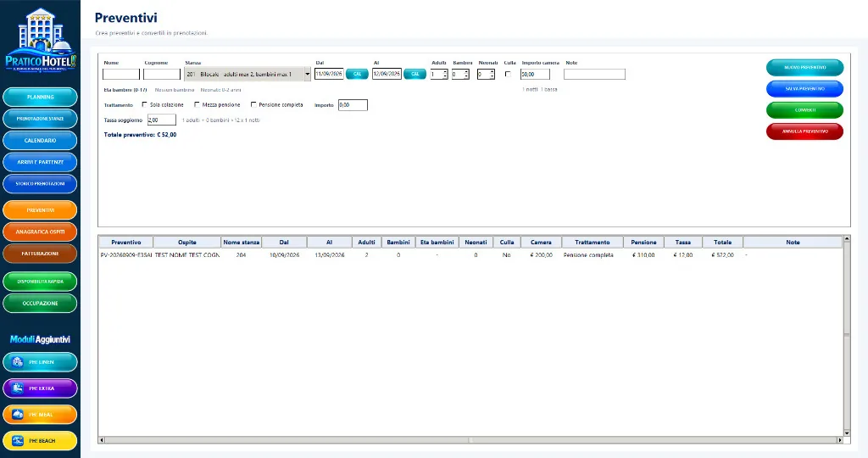Open calendar picker for Al date
Viewport: 868px width, 458px height.
415,74
